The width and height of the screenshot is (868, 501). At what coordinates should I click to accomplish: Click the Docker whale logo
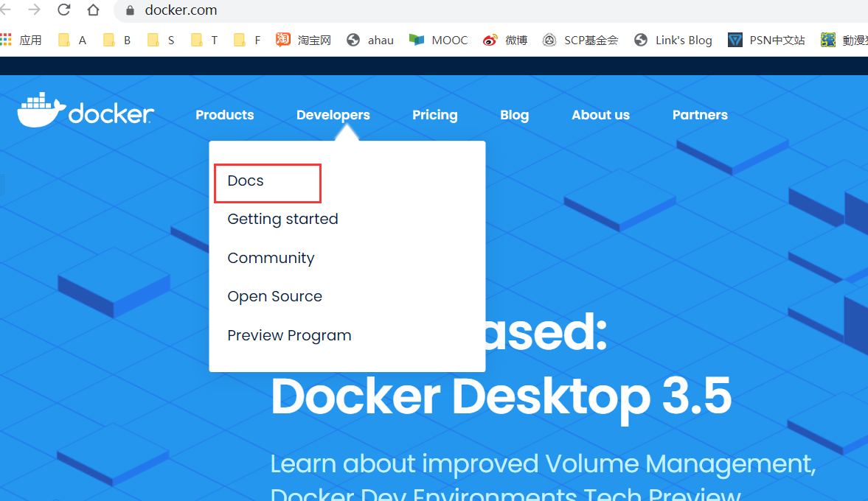click(x=86, y=110)
